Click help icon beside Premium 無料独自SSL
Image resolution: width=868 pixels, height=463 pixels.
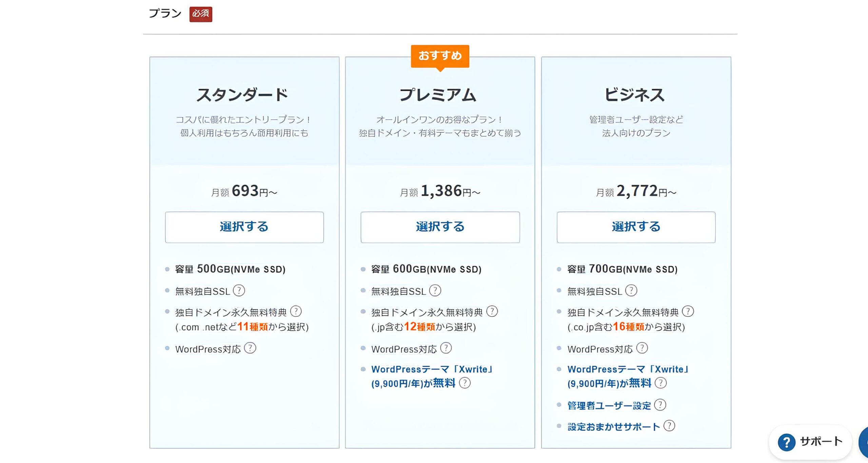point(435,291)
